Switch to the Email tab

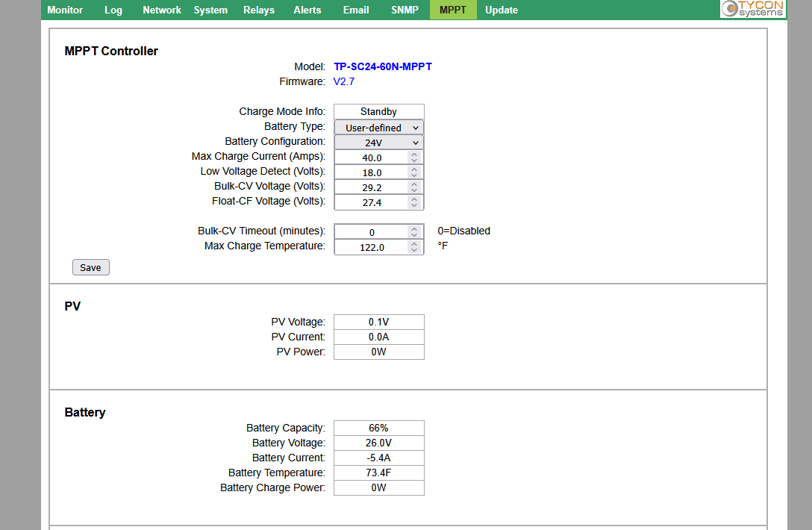point(356,10)
